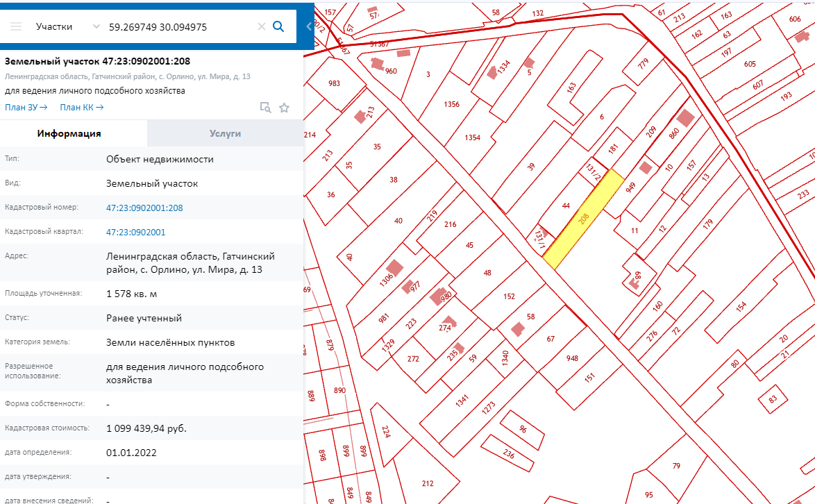
Task: Click the building footprint in parcel 1306
Action: 394,268
